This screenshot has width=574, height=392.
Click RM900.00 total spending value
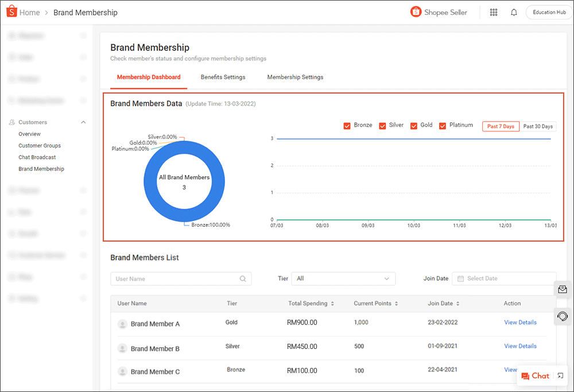click(302, 323)
